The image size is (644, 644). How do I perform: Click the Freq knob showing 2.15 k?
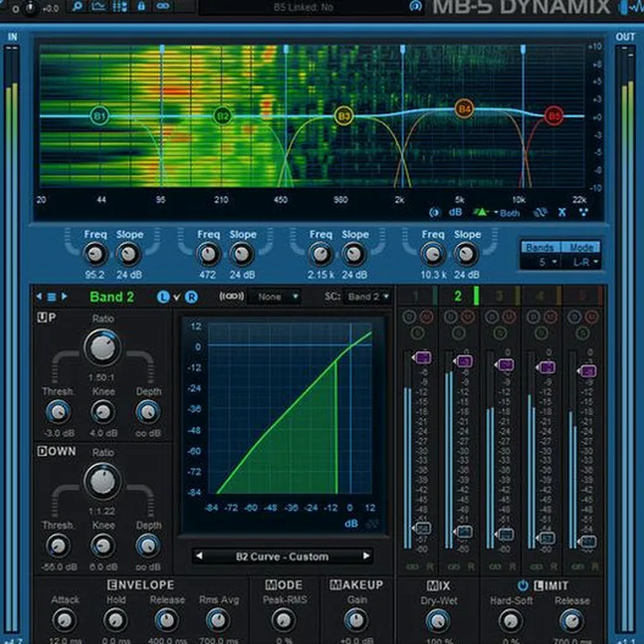coord(320,254)
